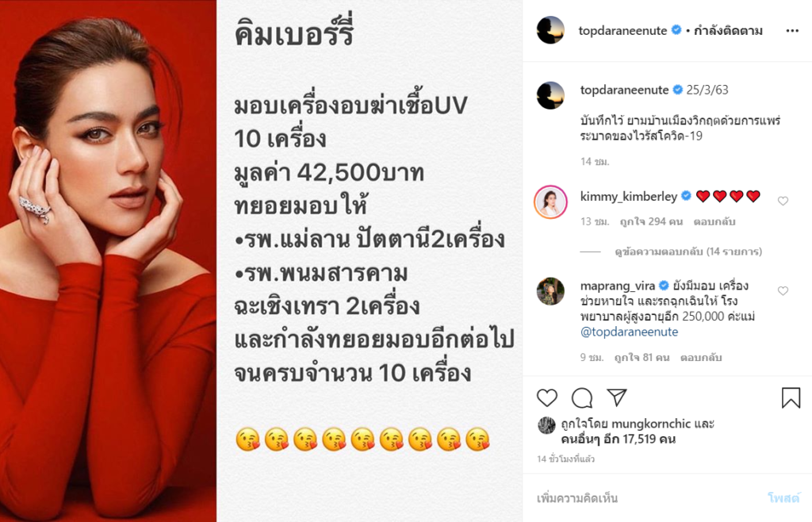The image size is (812, 522).
Task: Expand the 14 replies under kimmy_kimberley's comment
Action: pyautogui.click(x=688, y=251)
